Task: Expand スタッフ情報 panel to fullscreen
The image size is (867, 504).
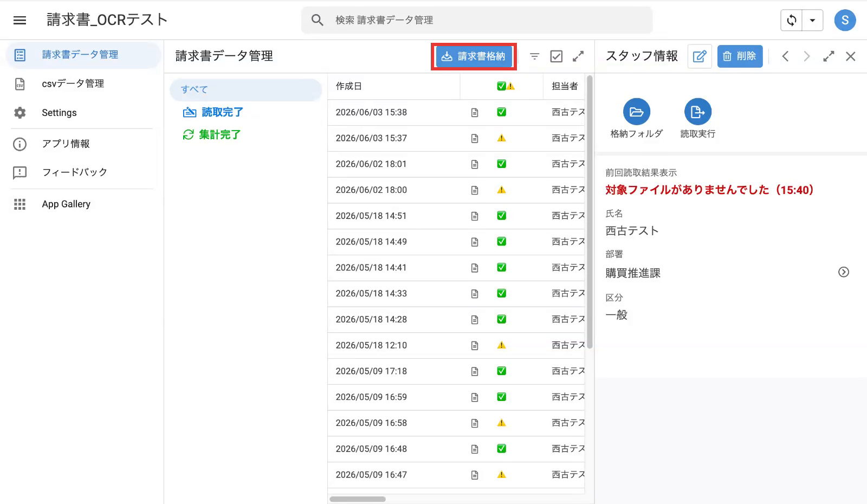Action: tap(829, 56)
